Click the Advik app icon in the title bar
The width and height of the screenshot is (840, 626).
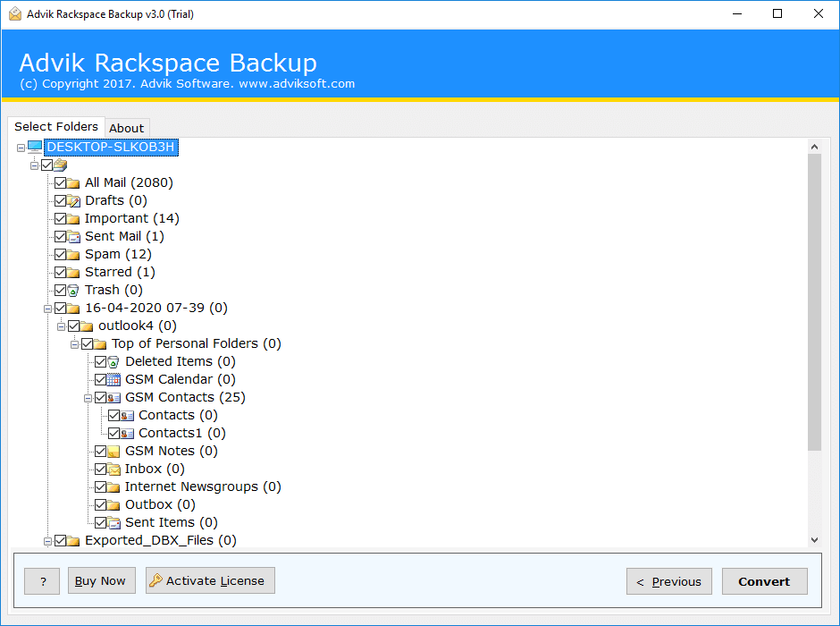click(x=15, y=14)
